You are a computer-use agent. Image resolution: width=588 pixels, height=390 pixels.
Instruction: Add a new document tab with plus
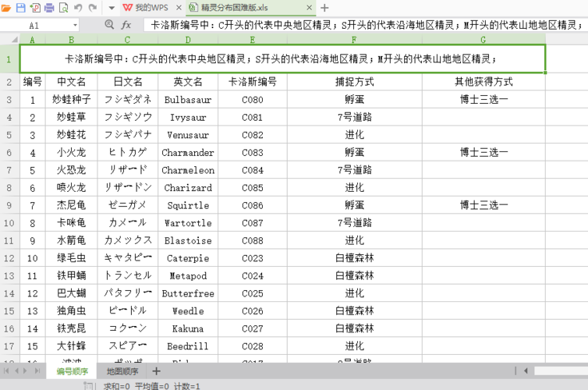coord(324,8)
